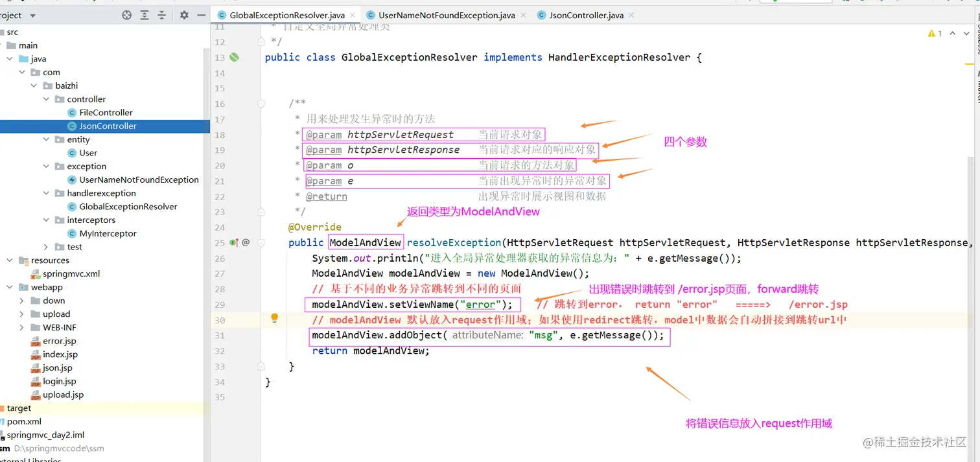The height and width of the screenshot is (462, 980).
Task: Select index.jsp file
Action: click(60, 354)
